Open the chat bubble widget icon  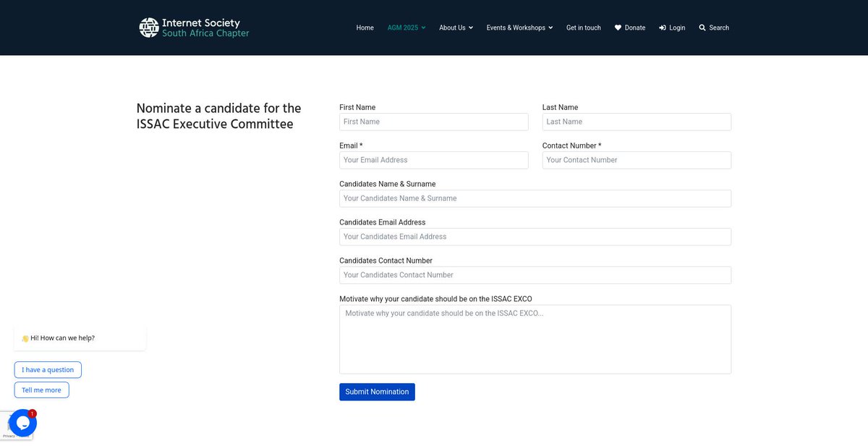point(22,423)
